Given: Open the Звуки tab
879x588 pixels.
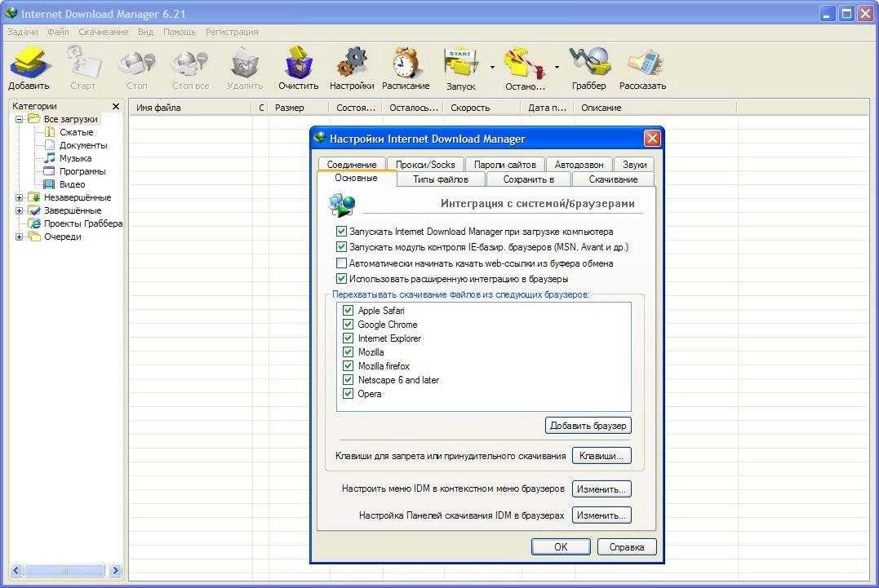Looking at the screenshot, I should click(635, 164).
